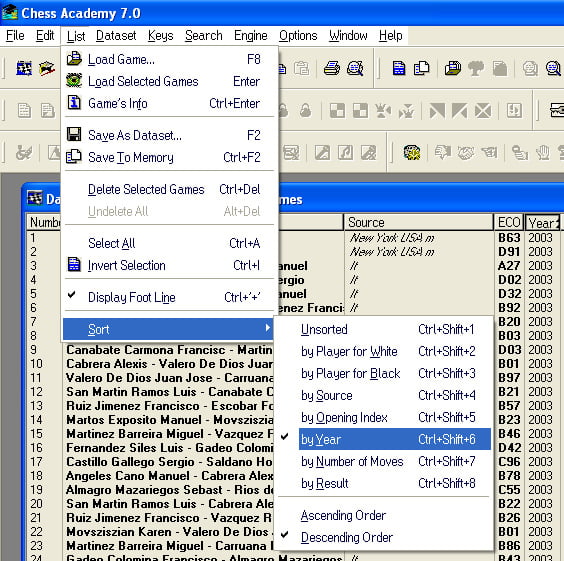Click the blue list document toolbar icon
Viewport: 564px width, 561px height.
[x=399, y=68]
